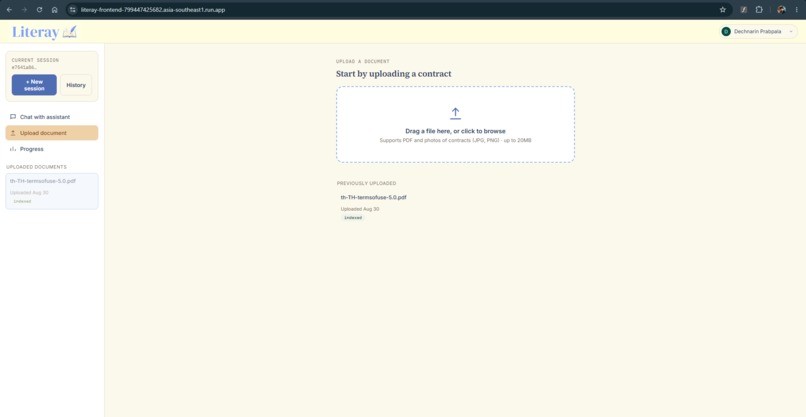Go to browser home icon
806x417 pixels.
click(54, 10)
